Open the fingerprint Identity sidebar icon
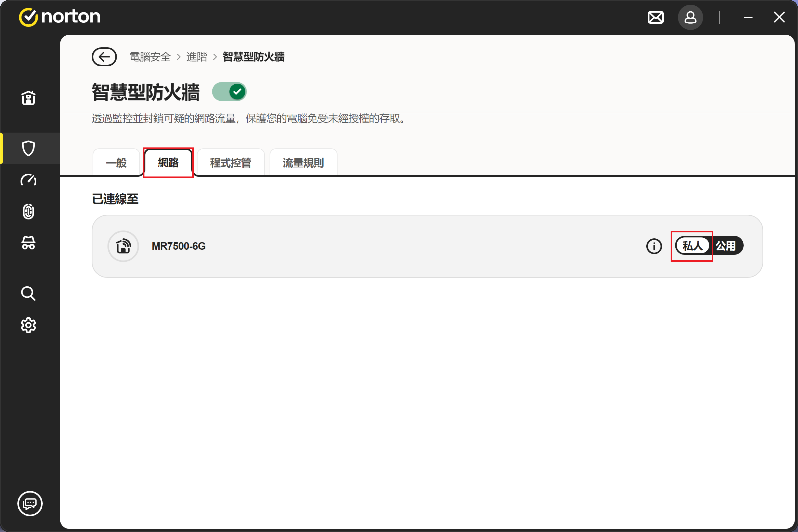 click(x=28, y=211)
